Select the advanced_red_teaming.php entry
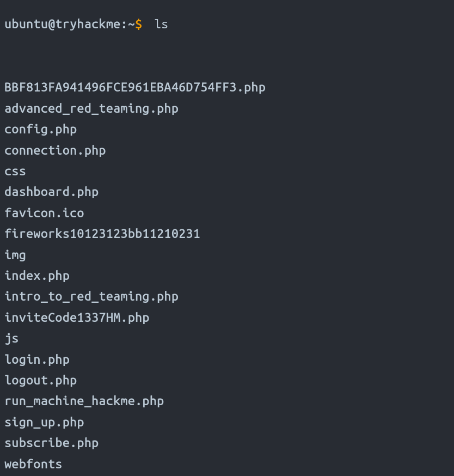 [91, 108]
